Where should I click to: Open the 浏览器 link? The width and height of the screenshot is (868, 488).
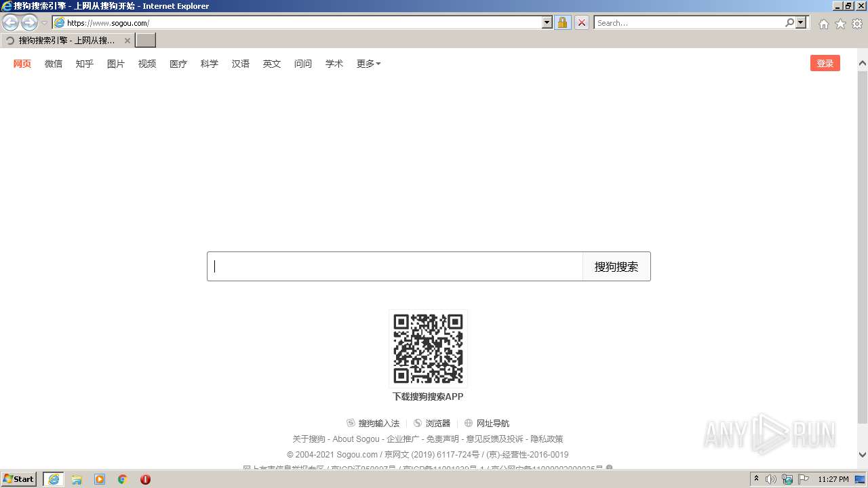(438, 423)
